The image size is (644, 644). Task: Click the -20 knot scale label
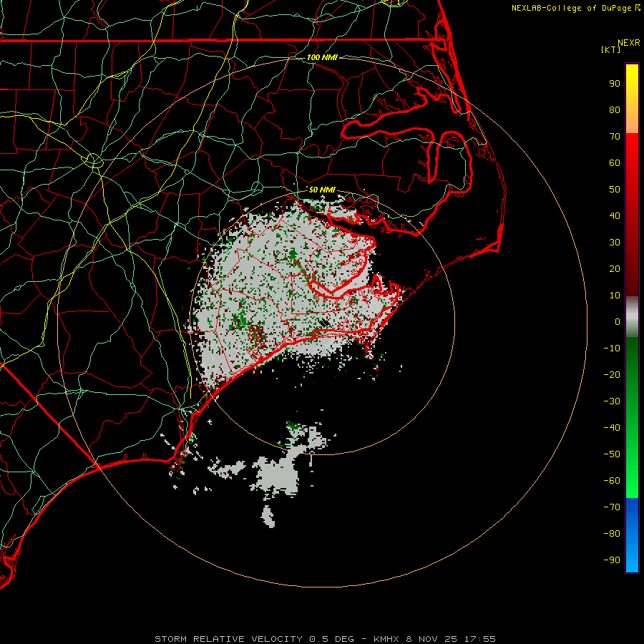(612, 374)
